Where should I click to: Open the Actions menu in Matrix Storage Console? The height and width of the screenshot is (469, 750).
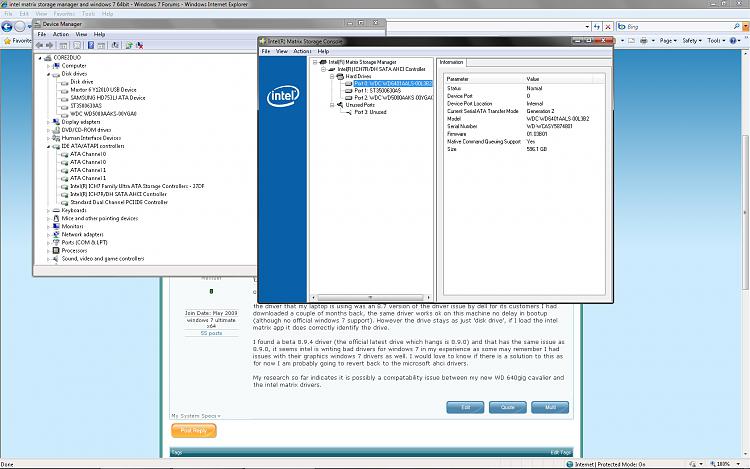pyautogui.click(x=302, y=51)
